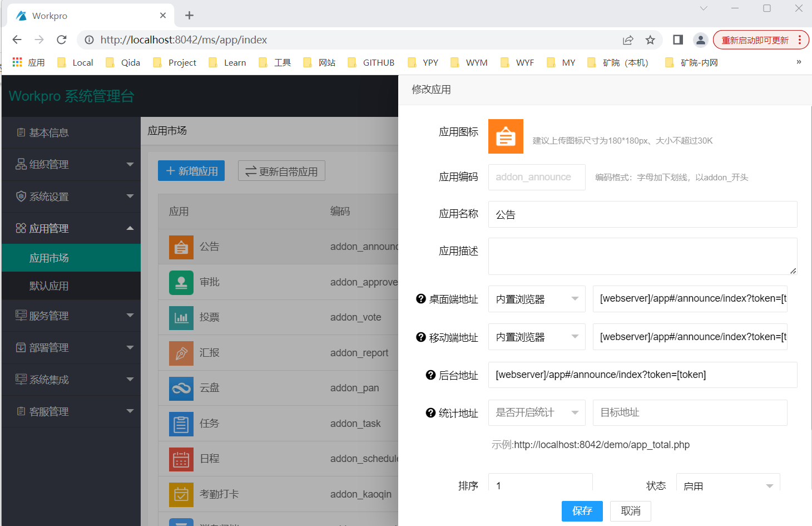
Task: Open the 状态 status dropdown
Action: pyautogui.click(x=727, y=485)
